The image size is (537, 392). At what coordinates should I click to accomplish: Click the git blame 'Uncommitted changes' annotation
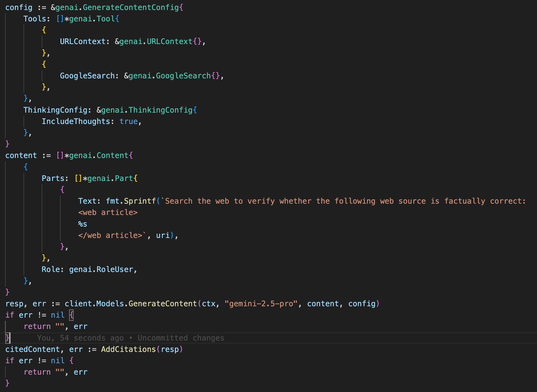point(181,338)
